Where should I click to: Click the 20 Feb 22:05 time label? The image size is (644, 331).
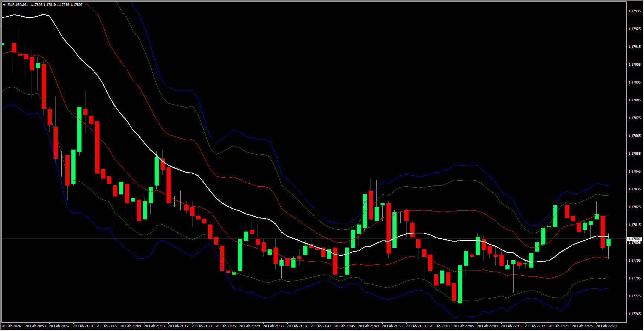(463, 326)
